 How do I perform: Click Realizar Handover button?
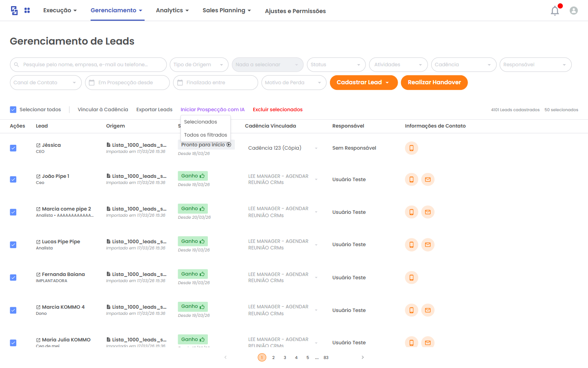coord(434,83)
